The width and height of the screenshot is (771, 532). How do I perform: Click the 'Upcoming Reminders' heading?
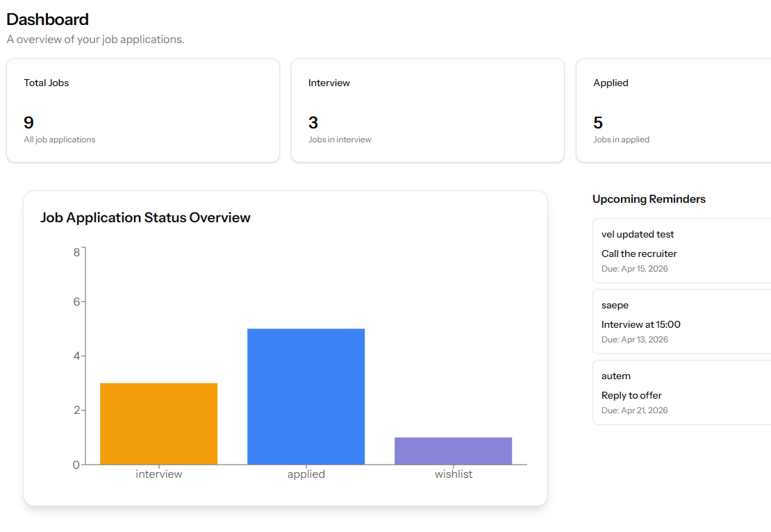(x=649, y=199)
